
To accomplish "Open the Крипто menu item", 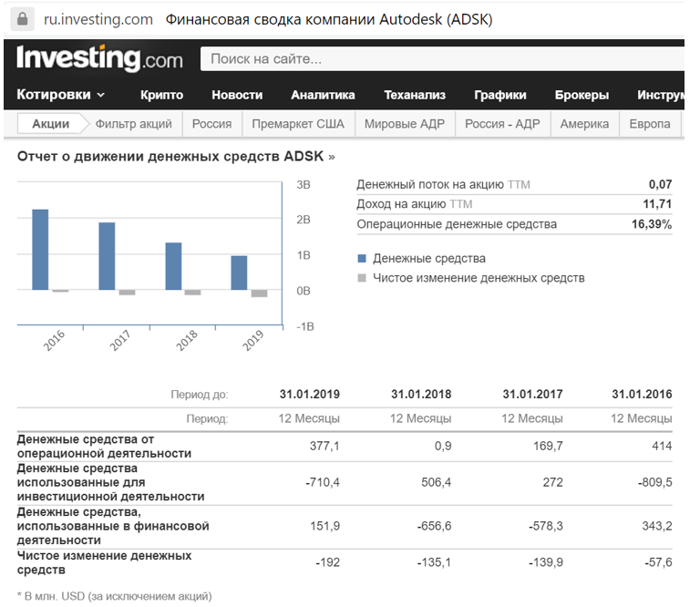I will point(162,95).
